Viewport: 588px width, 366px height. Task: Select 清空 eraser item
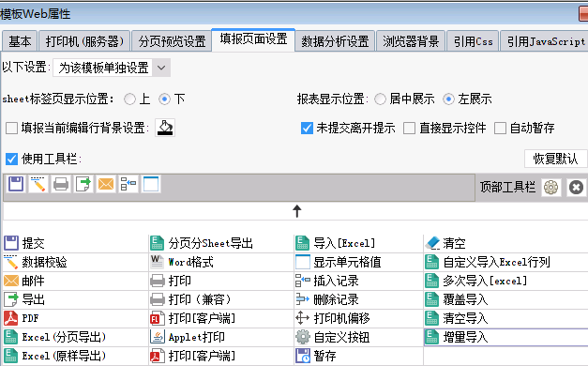pos(505,243)
